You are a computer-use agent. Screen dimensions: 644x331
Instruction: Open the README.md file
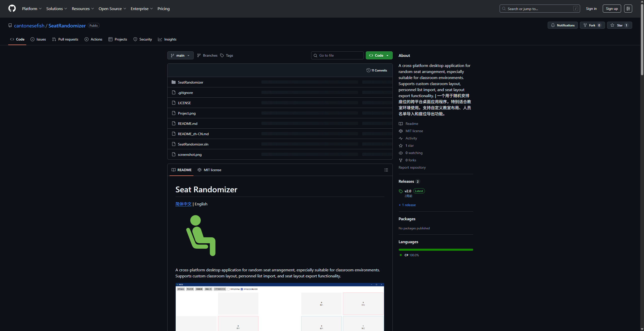click(x=188, y=124)
